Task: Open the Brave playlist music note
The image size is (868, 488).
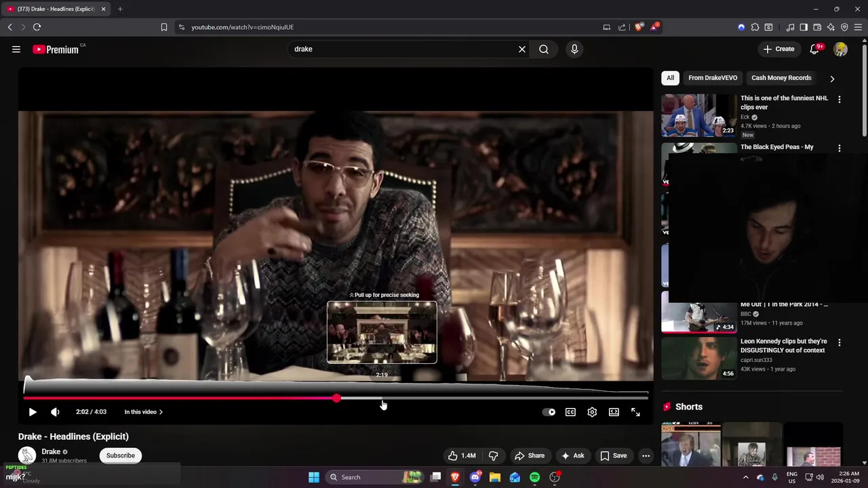Action: coord(790,27)
